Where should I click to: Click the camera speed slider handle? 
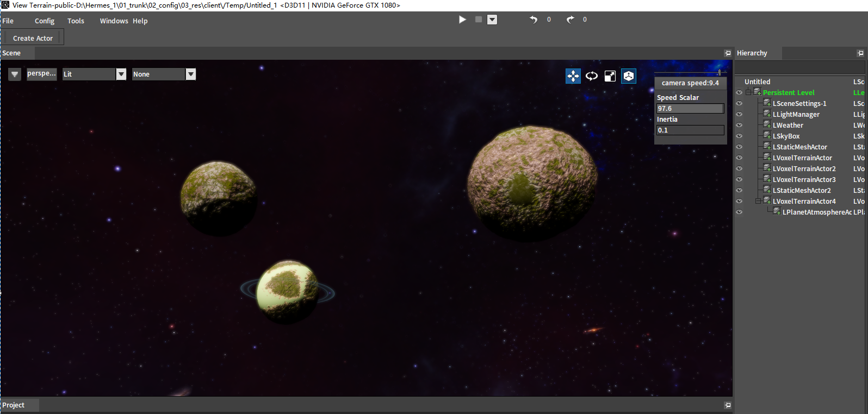click(719, 72)
